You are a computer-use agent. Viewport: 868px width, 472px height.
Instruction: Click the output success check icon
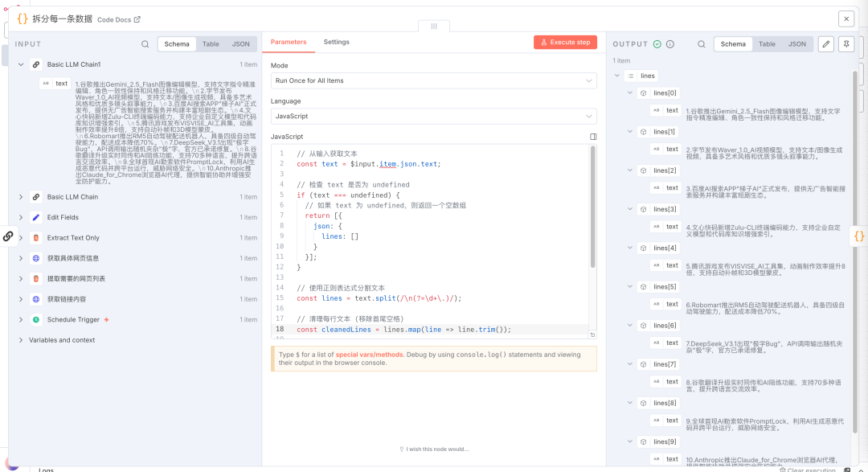[657, 44]
